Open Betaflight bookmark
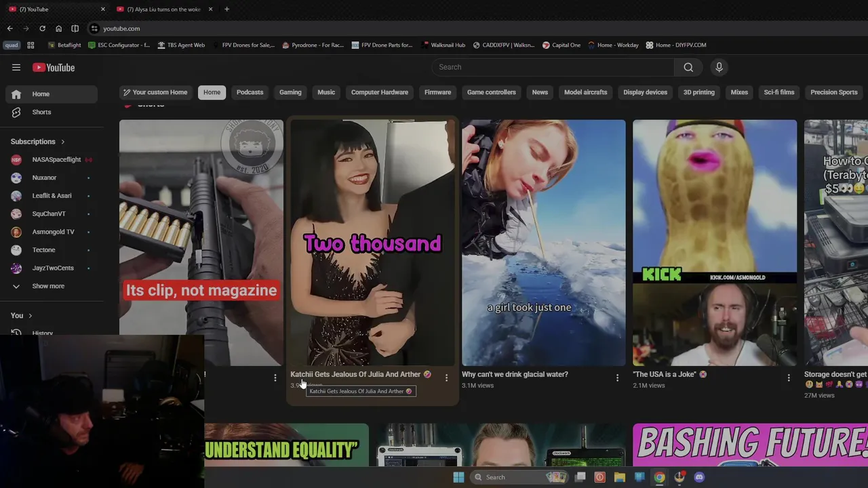Viewport: 868px width, 488px height. (x=64, y=45)
